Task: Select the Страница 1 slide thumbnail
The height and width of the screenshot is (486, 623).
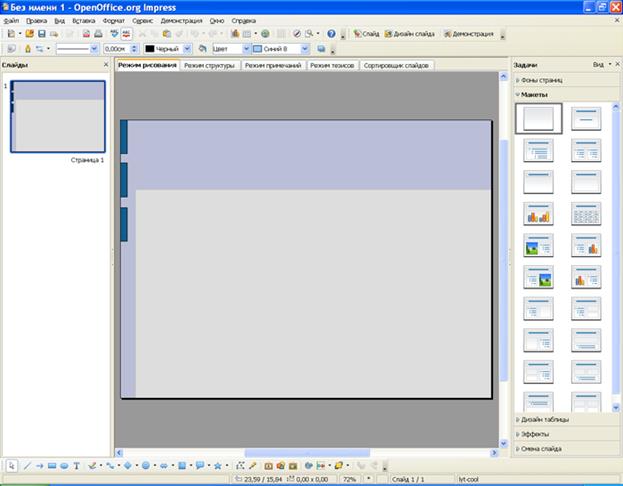Action: coord(58,116)
